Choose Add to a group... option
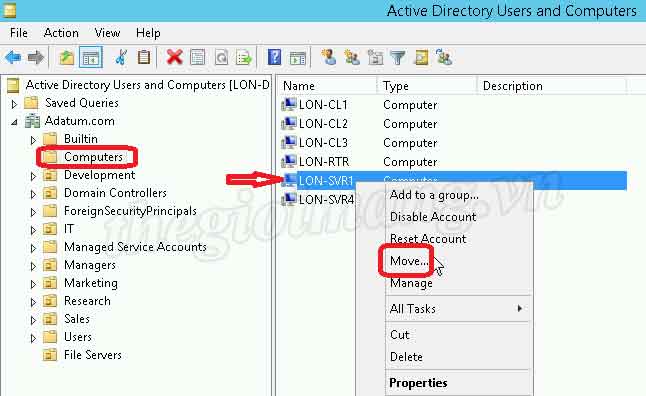This screenshot has height=396, width=646. point(434,195)
